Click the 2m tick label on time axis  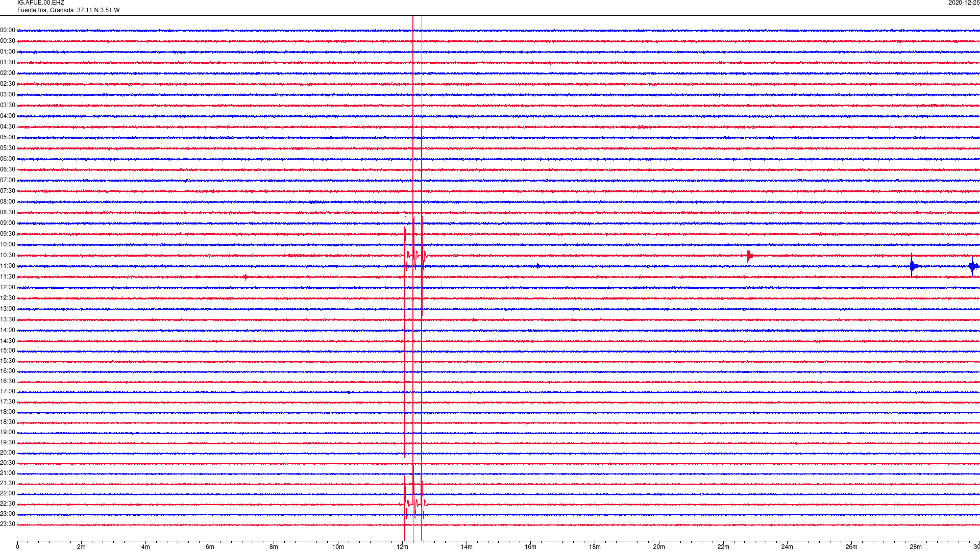click(x=81, y=547)
